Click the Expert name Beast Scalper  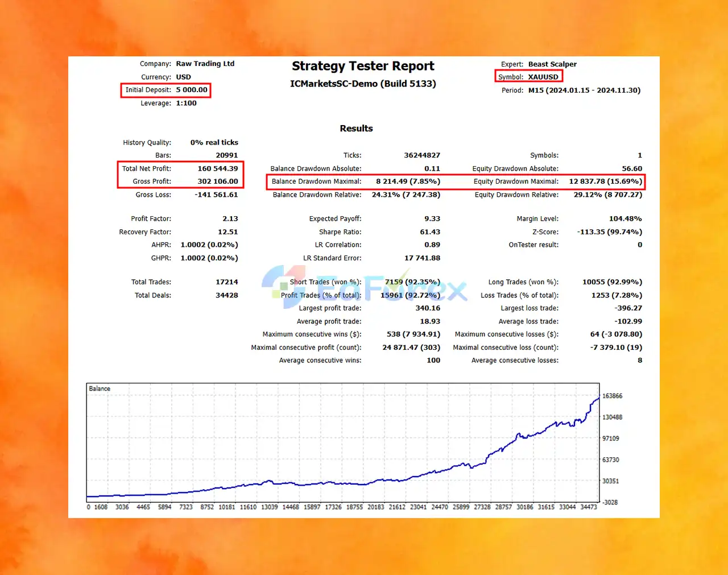click(x=552, y=64)
